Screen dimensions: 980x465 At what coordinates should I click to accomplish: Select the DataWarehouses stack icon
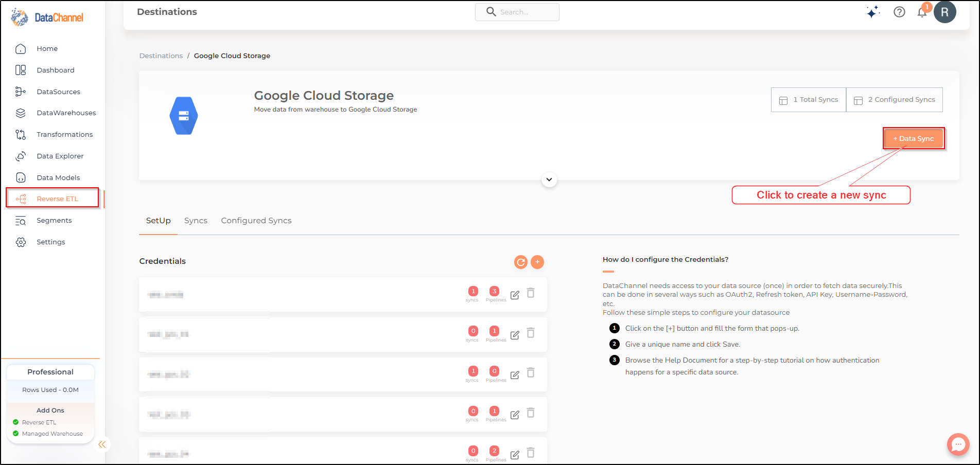click(21, 113)
